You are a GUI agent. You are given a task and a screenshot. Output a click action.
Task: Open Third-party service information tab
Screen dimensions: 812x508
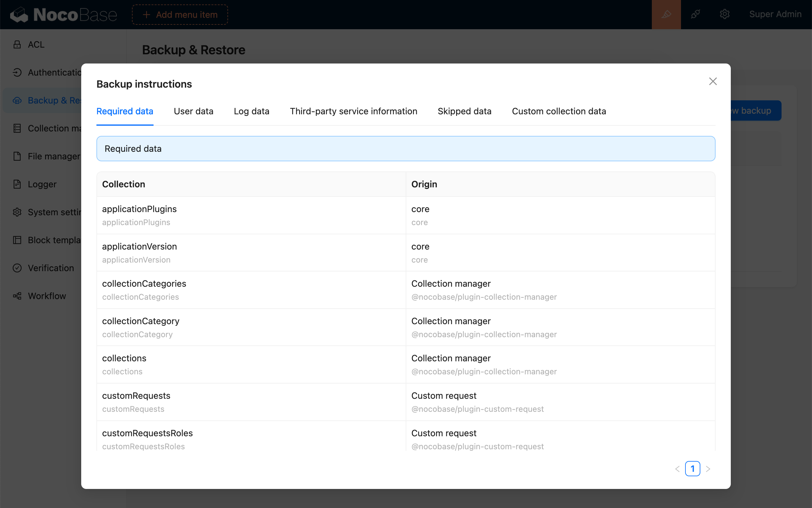coord(354,111)
